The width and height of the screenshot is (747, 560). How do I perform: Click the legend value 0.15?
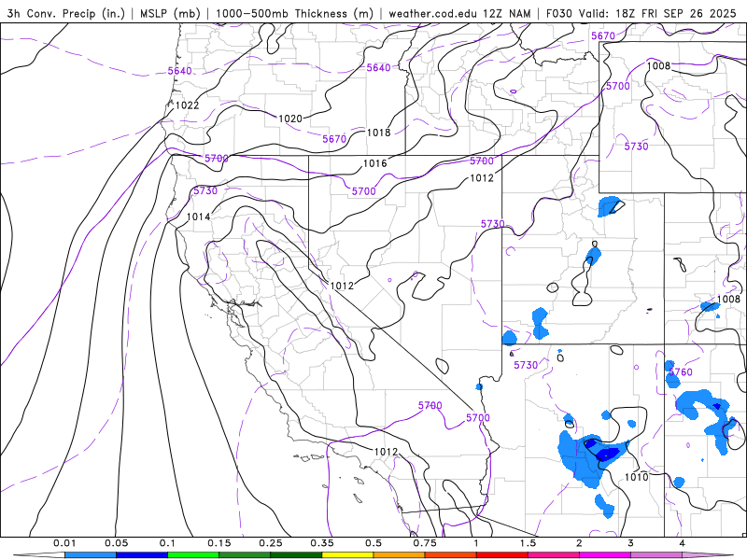219,543
